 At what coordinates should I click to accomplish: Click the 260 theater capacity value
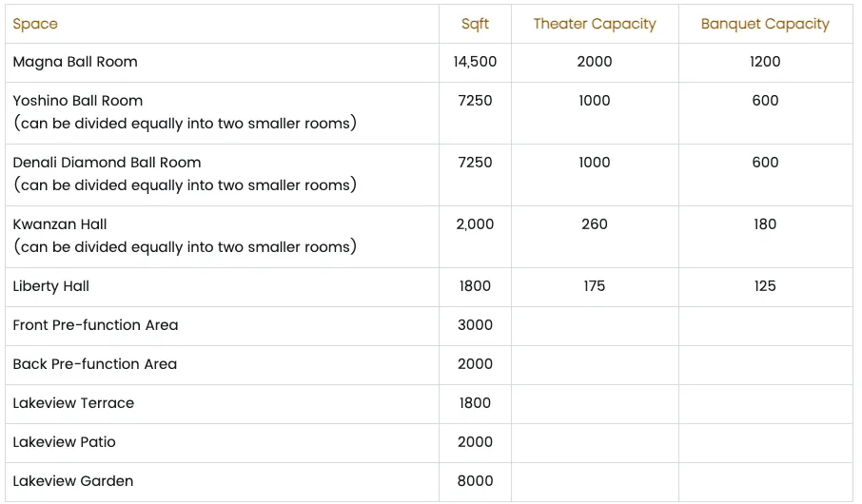(x=595, y=224)
